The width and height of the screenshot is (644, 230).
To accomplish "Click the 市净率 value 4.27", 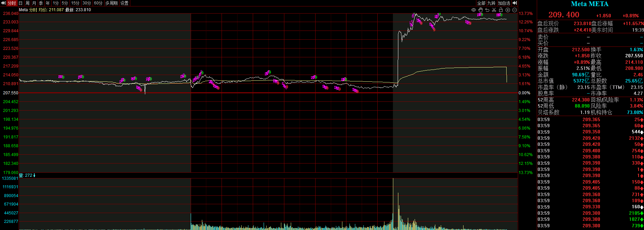I will coord(638,93).
